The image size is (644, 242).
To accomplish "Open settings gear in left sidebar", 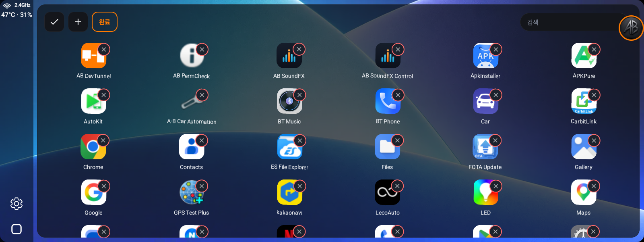I will (17, 204).
